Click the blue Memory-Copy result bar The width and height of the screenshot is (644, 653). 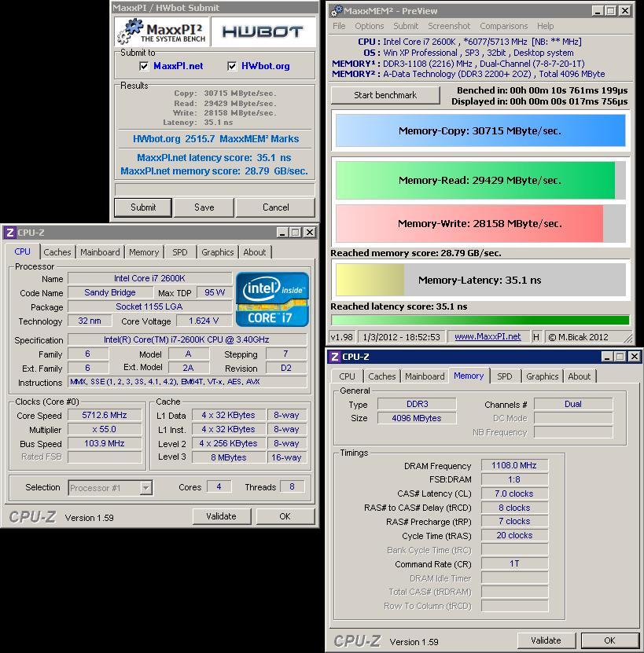(480, 130)
